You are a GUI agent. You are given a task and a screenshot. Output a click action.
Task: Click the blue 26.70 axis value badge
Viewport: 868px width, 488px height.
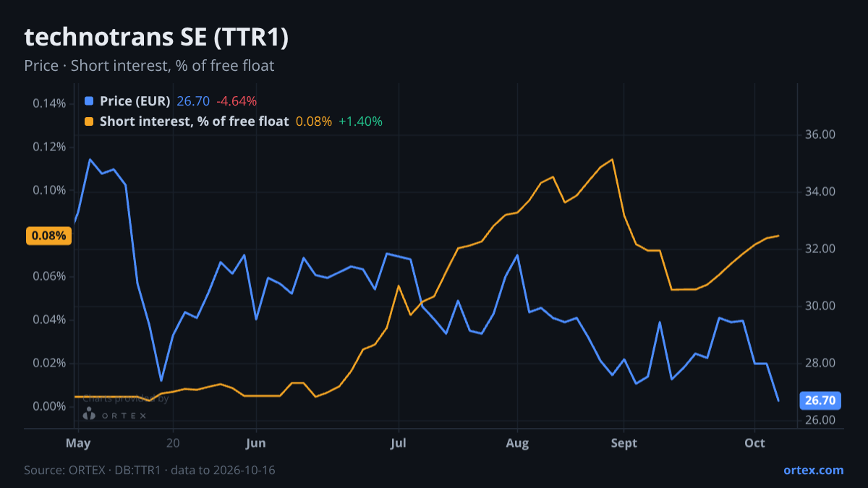point(820,401)
